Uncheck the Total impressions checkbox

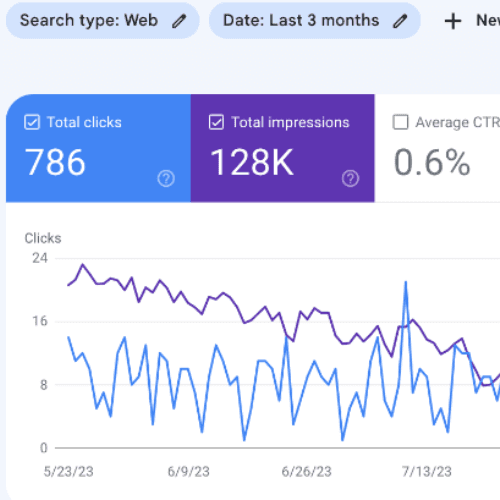click(216, 122)
